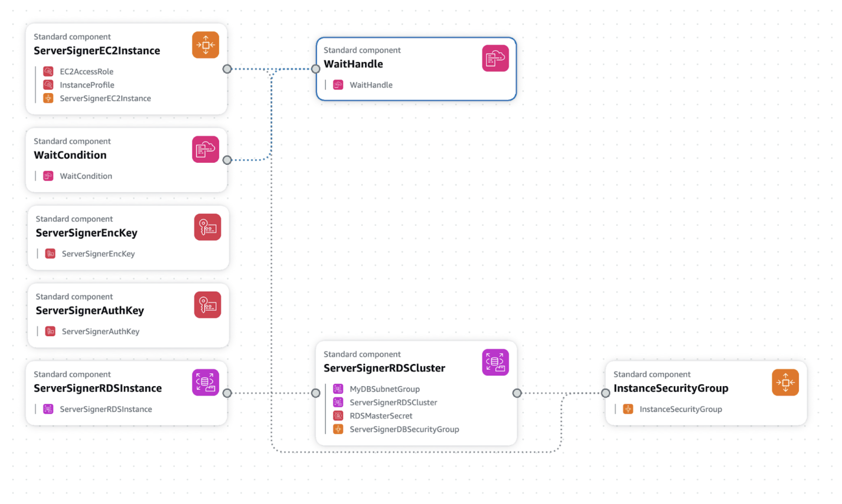
Task: Select the InstanceProfile resource item
Action: click(87, 85)
